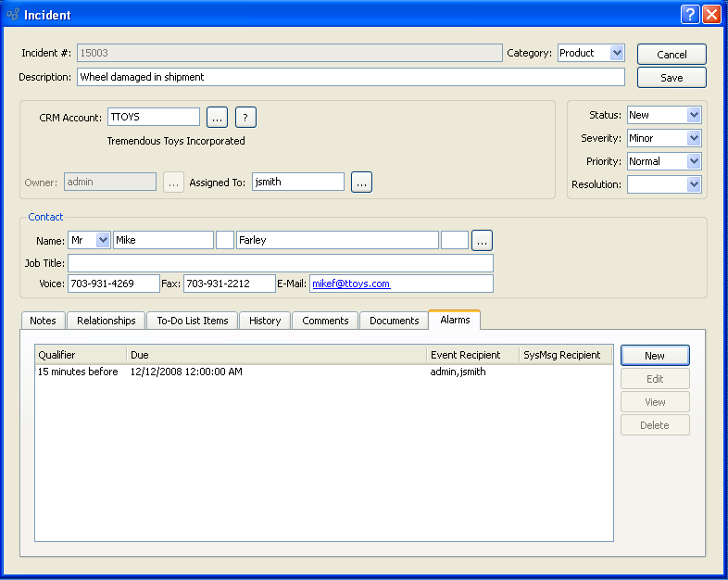Image resolution: width=728 pixels, height=580 pixels.
Task: Click the title bar help icon
Action: 690,15
